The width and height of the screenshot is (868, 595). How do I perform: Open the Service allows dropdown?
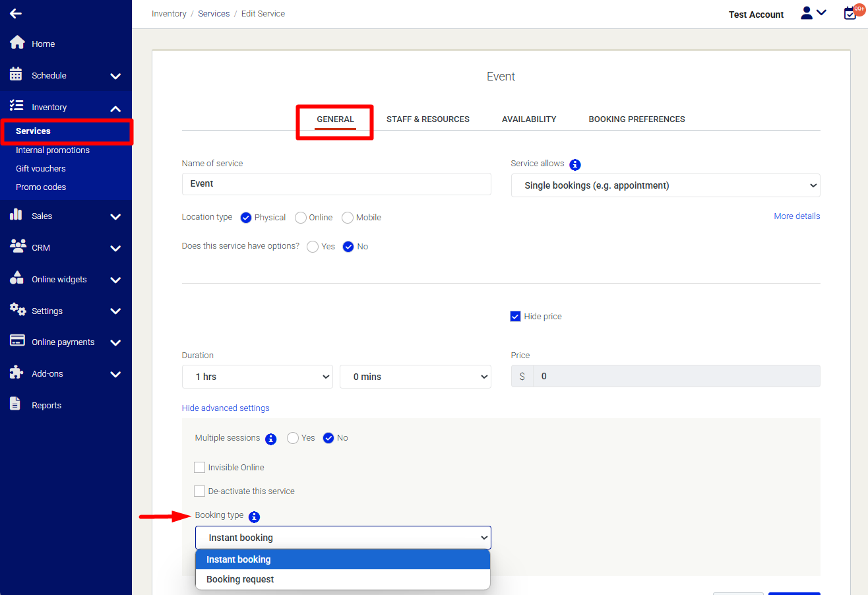pos(665,186)
